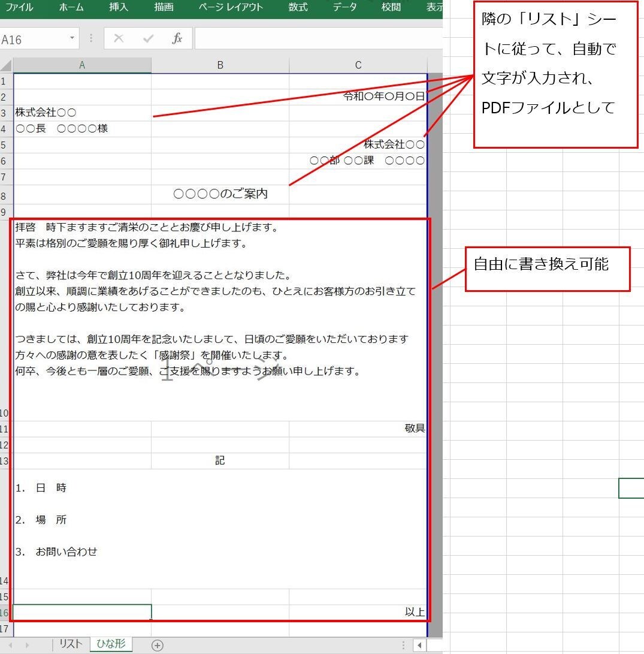
Task: Select the 以上 cell
Action: click(358, 612)
